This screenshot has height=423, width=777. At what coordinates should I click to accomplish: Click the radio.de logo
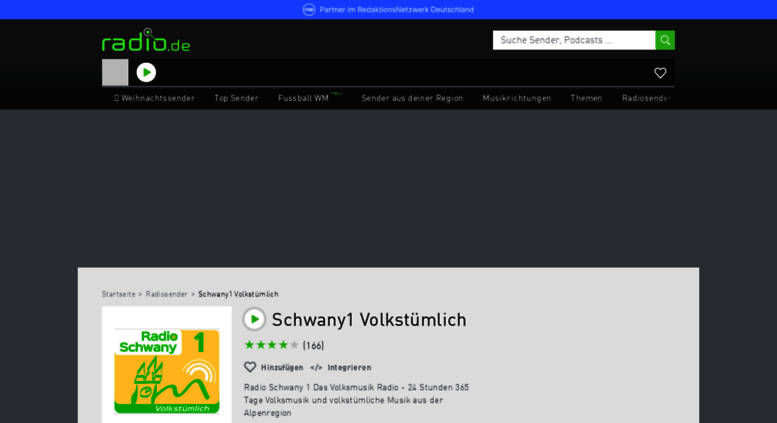146,40
